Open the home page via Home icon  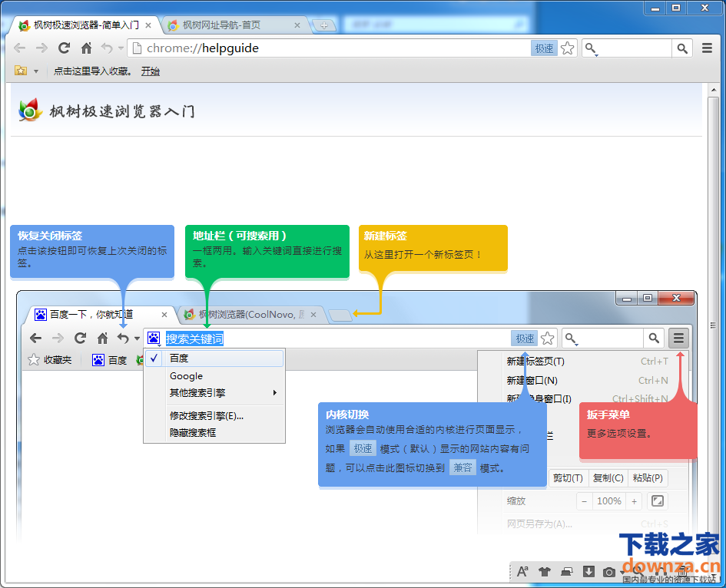click(x=86, y=48)
